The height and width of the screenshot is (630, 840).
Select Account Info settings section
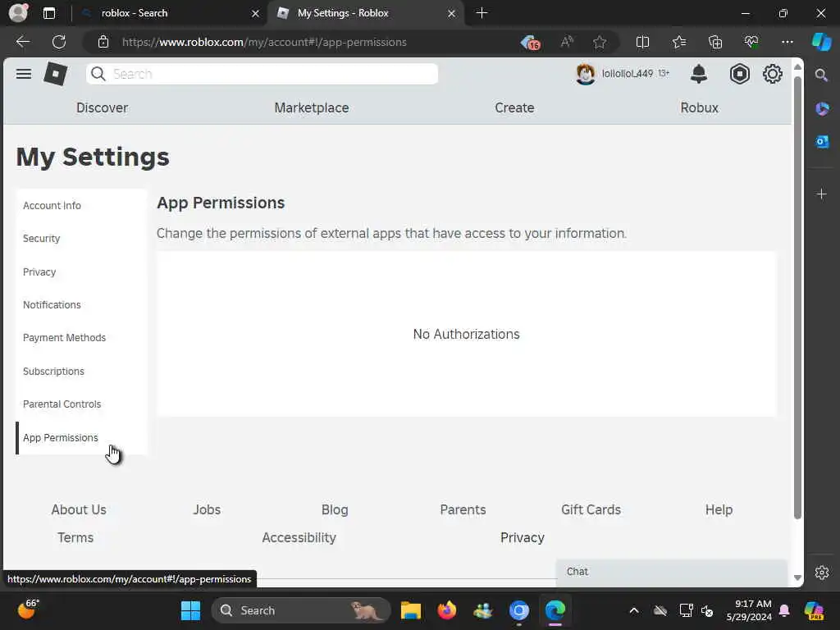(81, 206)
